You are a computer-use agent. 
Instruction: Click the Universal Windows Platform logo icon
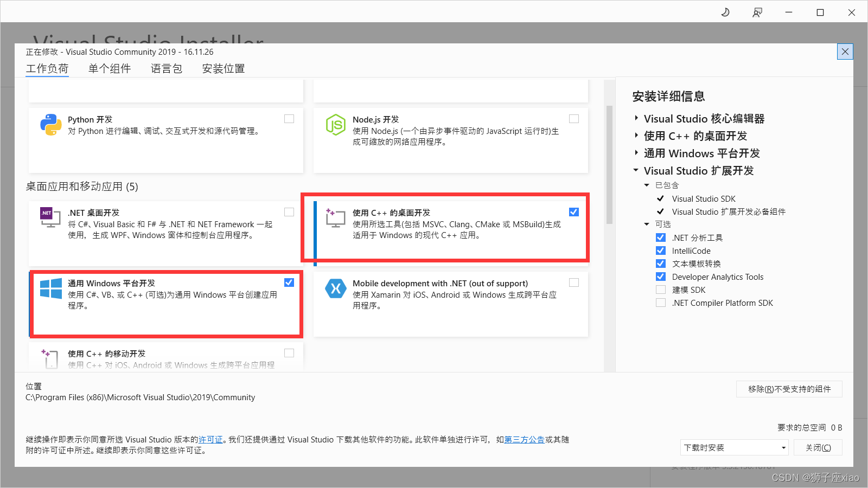[x=51, y=288]
